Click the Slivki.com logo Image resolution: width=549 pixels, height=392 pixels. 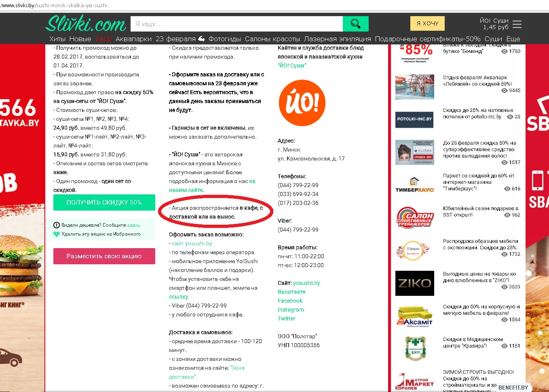coord(86,24)
